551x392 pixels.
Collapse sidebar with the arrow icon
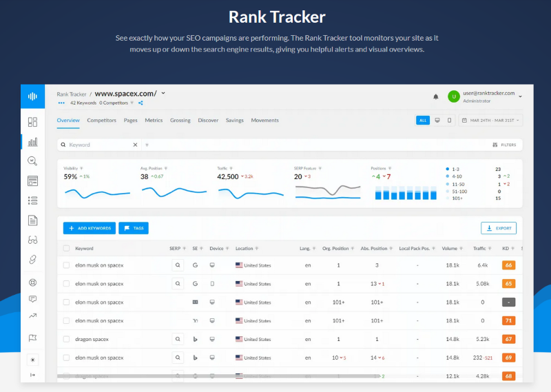(x=32, y=375)
